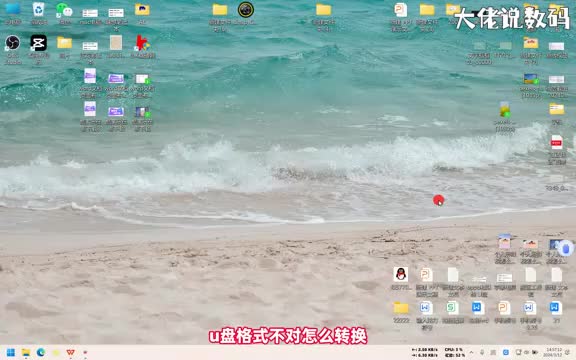The height and width of the screenshot is (360, 576).
Task: Open the QQ penguin icon
Action: pos(400,274)
